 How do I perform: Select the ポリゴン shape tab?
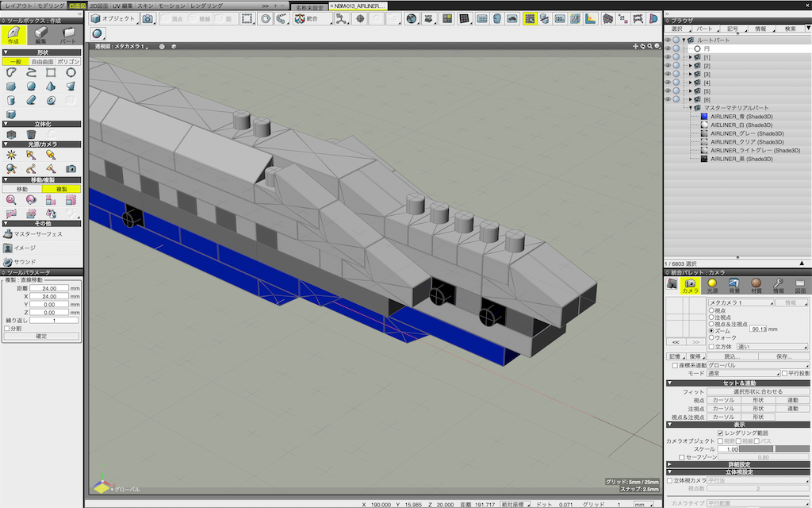(68, 62)
